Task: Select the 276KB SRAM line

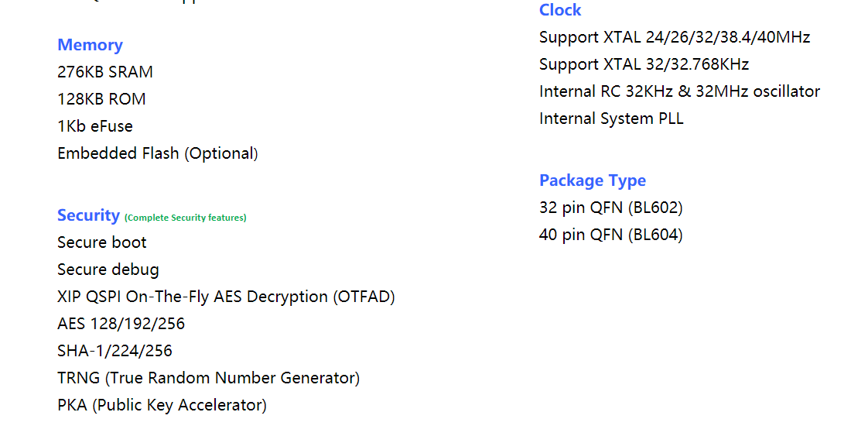Action: coord(105,72)
